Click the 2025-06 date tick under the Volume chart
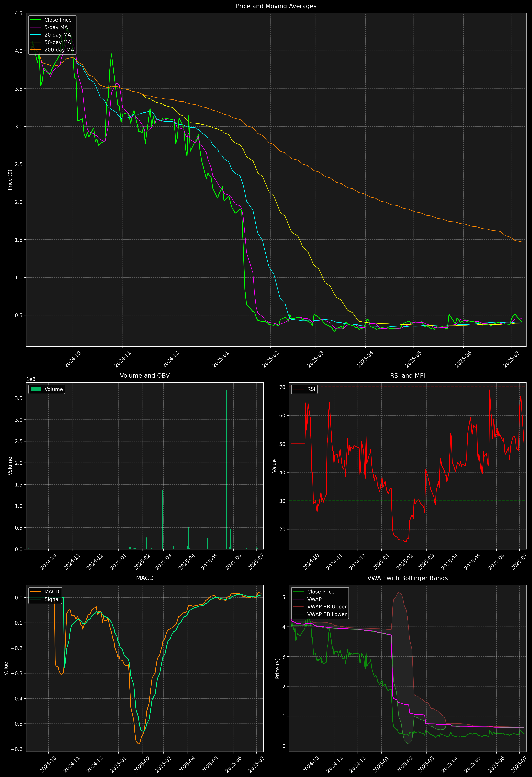This screenshot has height=777, width=532. pyautogui.click(x=233, y=562)
